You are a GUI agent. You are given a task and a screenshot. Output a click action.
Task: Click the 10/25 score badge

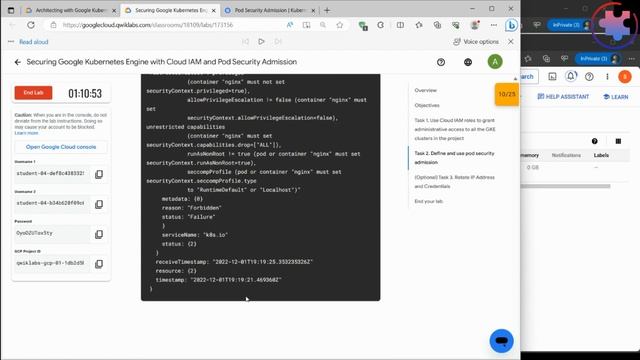507,94
